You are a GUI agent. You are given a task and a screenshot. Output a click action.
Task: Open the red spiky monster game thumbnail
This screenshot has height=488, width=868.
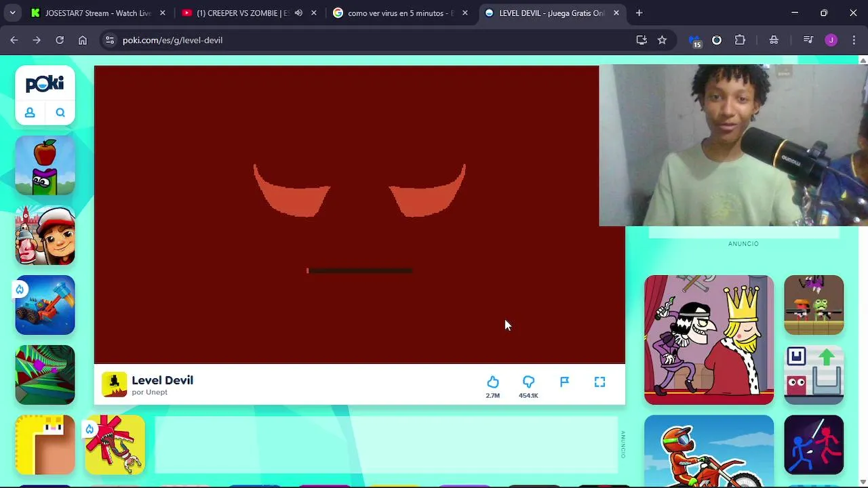(x=115, y=445)
